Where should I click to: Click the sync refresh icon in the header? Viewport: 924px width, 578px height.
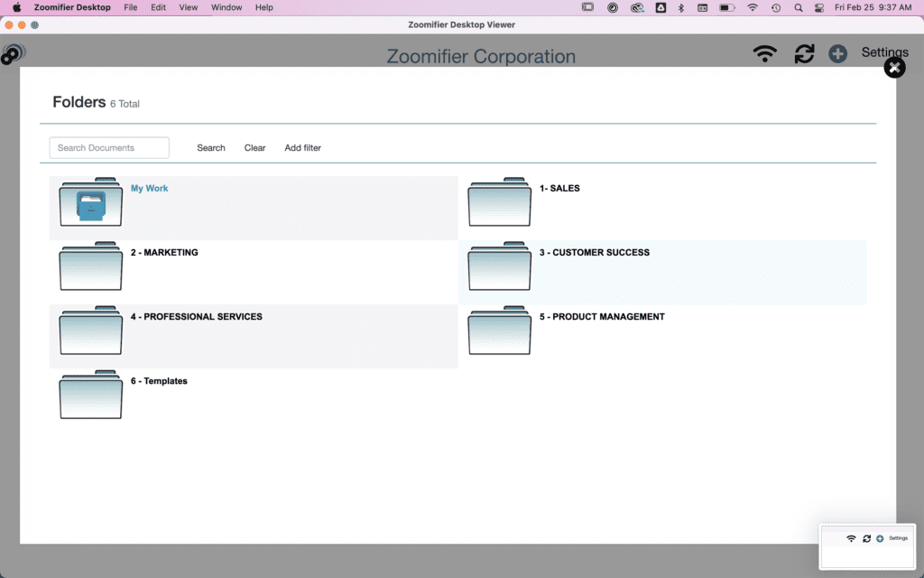804,53
